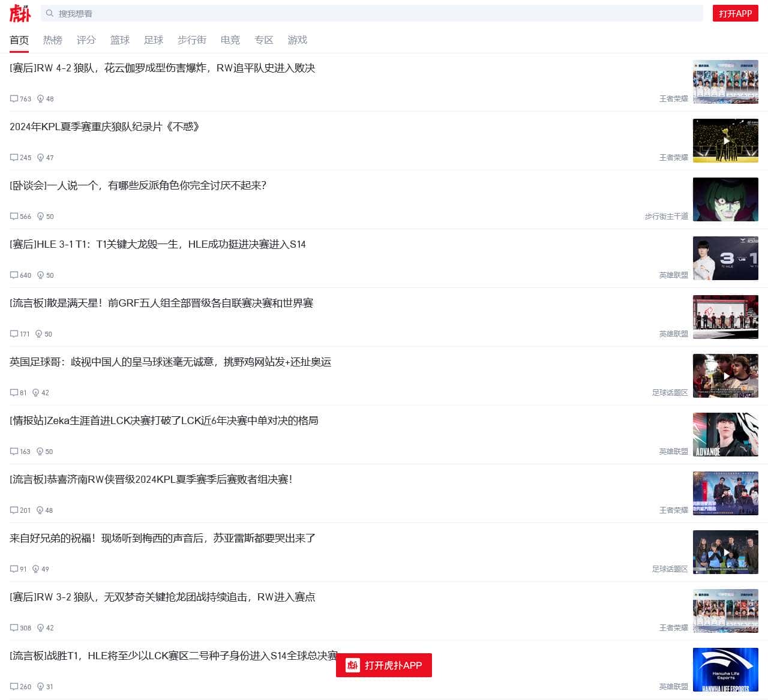
Task: Click light icon on 前GRF五人组 post
Action: (x=39, y=334)
